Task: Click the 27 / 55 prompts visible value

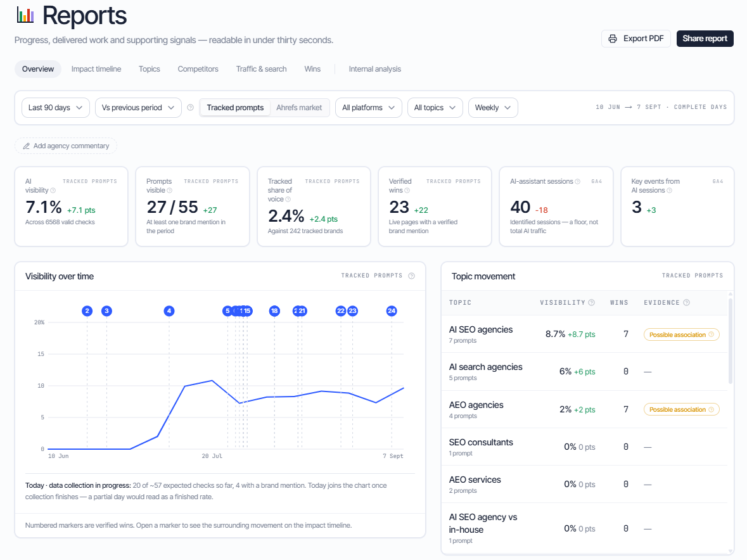Action: (172, 207)
